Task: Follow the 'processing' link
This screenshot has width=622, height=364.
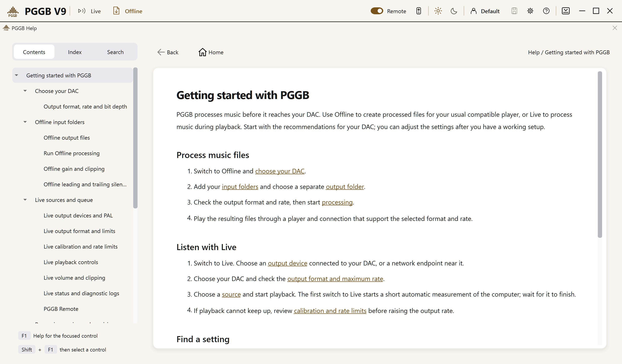Action: click(x=337, y=202)
